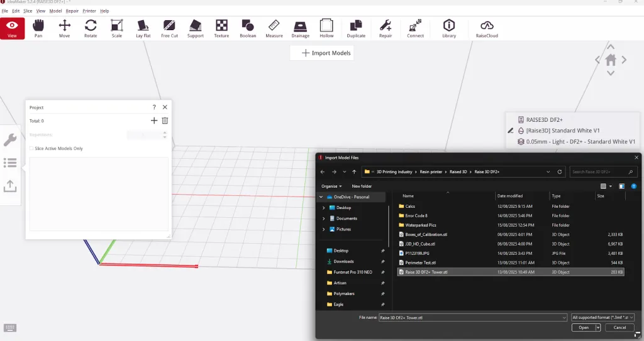This screenshot has height=341, width=644.
Task: Click the Search Raise 3D DF2+ field
Action: [602, 172]
